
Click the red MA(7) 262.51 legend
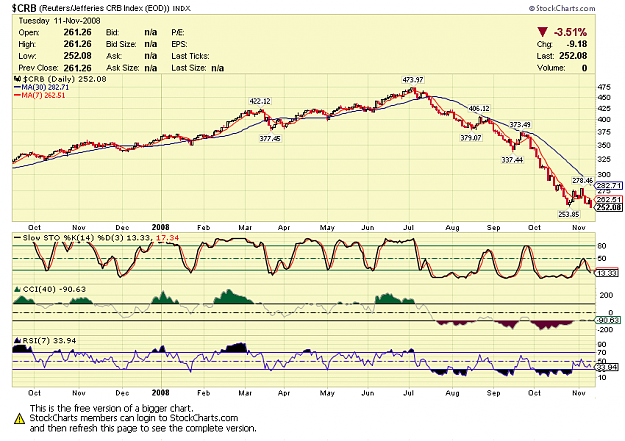click(x=39, y=95)
